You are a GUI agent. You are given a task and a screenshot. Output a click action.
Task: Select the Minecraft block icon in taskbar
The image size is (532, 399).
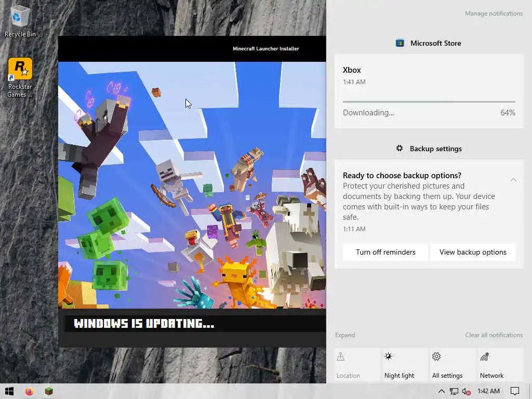pyautogui.click(x=49, y=392)
